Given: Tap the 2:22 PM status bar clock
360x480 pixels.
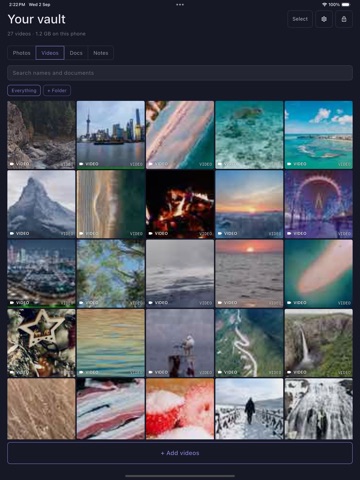Looking at the screenshot, I should pos(17,5).
